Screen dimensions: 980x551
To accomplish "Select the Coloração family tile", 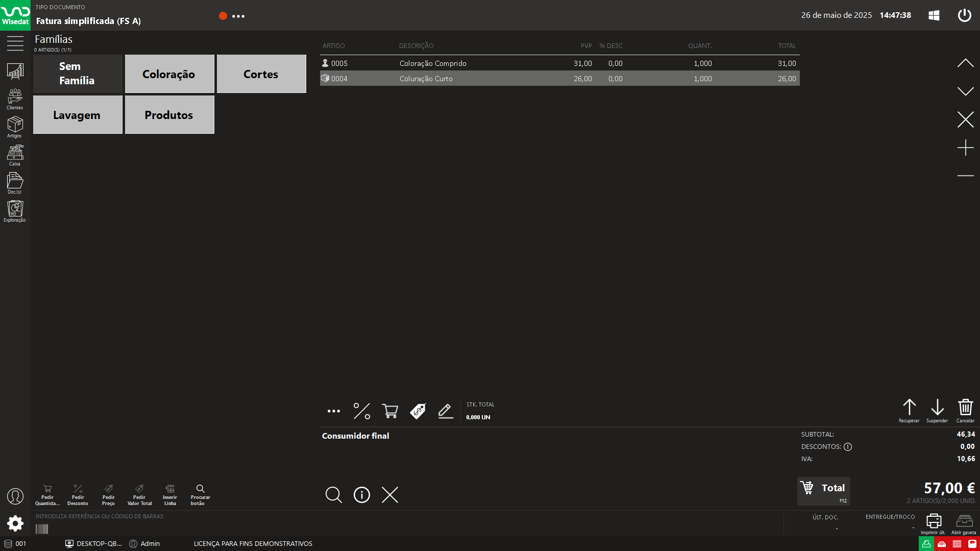I will coord(169,74).
